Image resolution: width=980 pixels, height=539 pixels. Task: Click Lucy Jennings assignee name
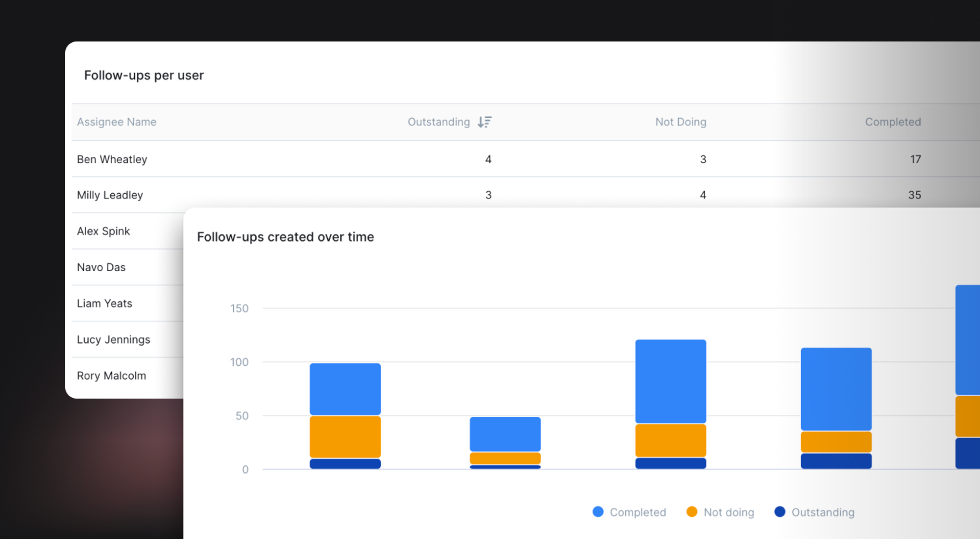click(x=114, y=339)
